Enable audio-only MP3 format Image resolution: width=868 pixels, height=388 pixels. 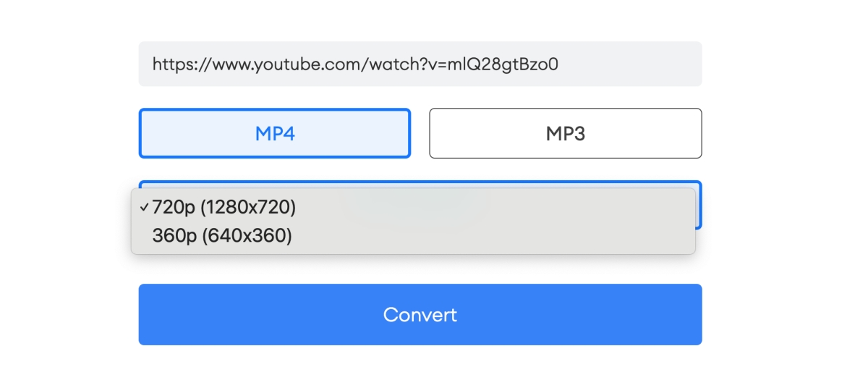click(x=565, y=133)
